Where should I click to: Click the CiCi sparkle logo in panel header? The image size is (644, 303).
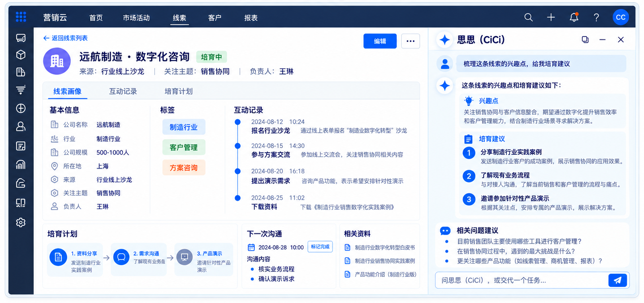click(445, 39)
